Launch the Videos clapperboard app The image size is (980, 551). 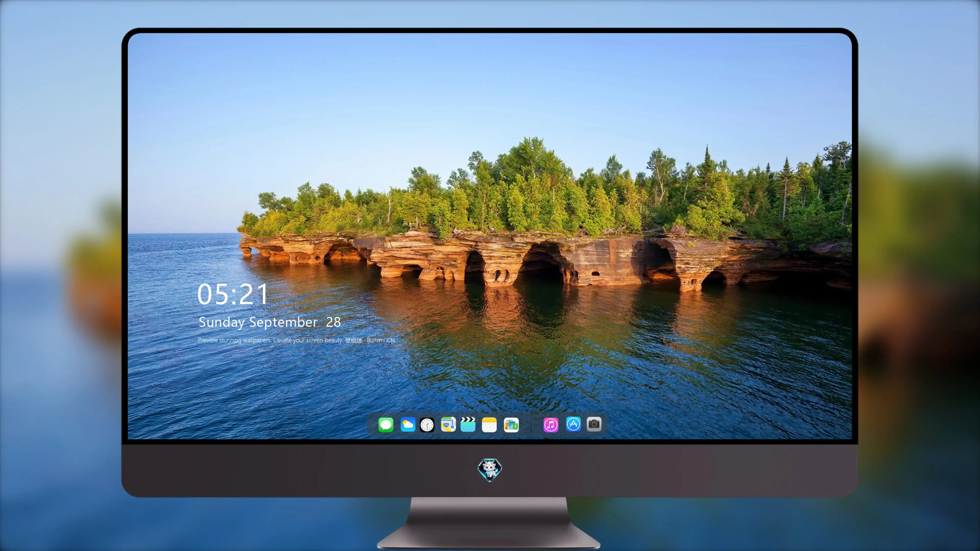coord(468,424)
